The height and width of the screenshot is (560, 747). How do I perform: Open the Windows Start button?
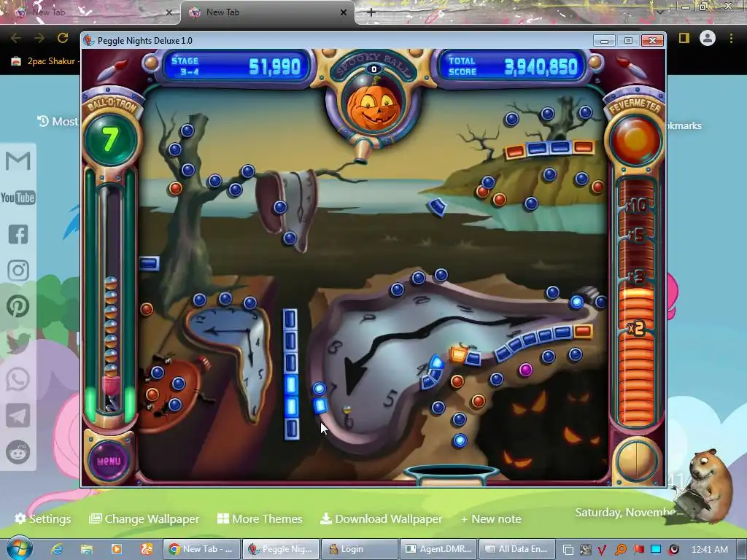pyautogui.click(x=19, y=548)
